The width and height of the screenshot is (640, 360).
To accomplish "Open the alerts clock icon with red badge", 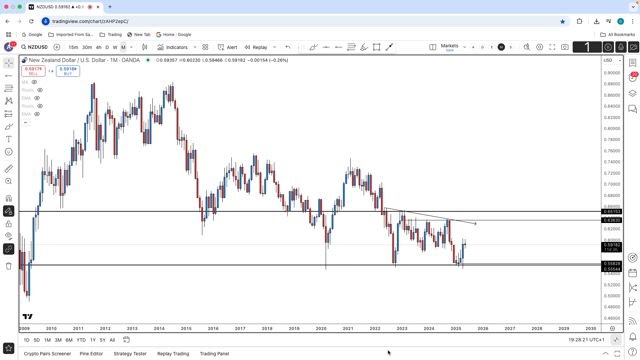I will (633, 78).
